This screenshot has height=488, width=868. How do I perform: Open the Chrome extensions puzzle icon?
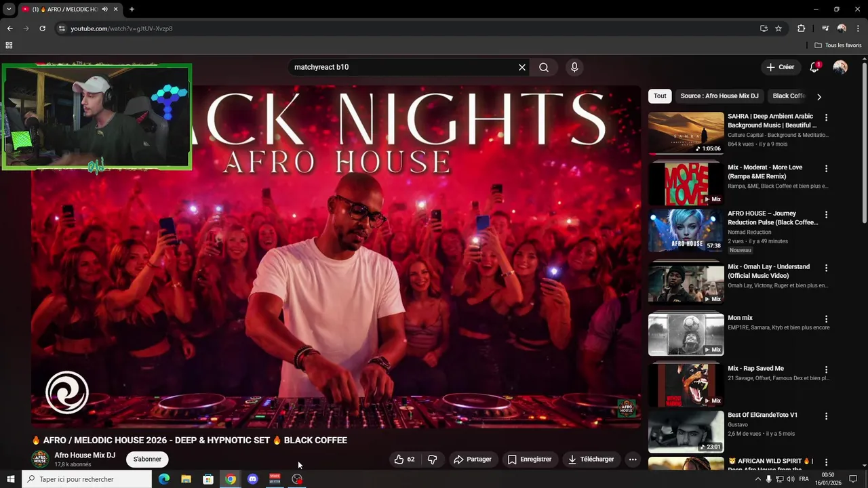tap(801, 28)
